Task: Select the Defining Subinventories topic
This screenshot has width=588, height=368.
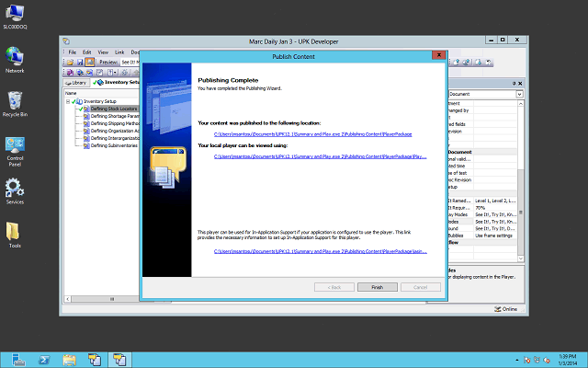Action: (x=114, y=145)
